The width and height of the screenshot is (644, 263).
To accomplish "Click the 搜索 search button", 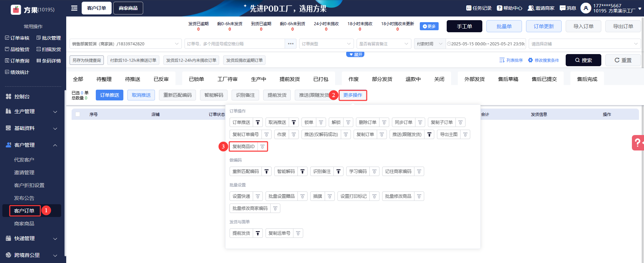I will pyautogui.click(x=583, y=60).
